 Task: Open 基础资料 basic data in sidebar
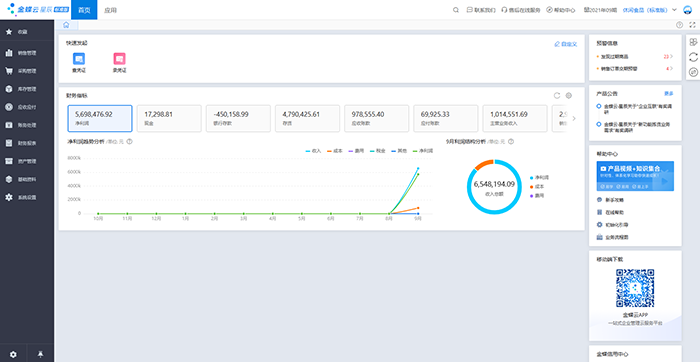[27, 179]
